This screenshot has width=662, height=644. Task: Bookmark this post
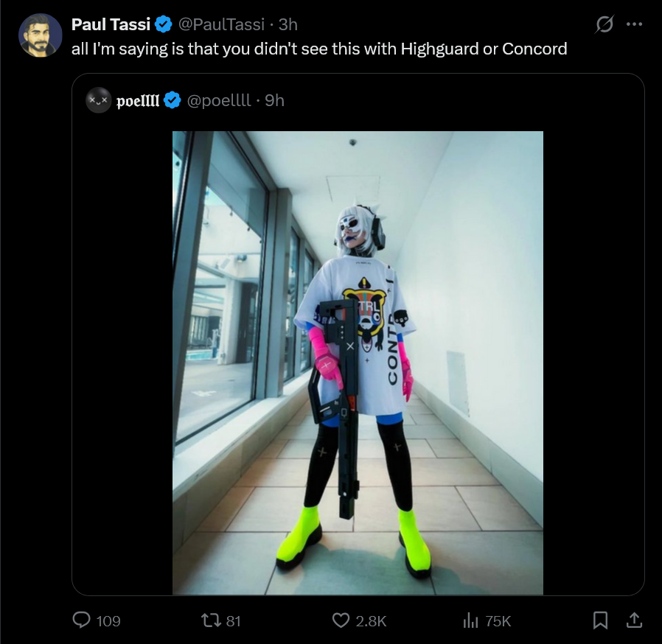(600, 620)
